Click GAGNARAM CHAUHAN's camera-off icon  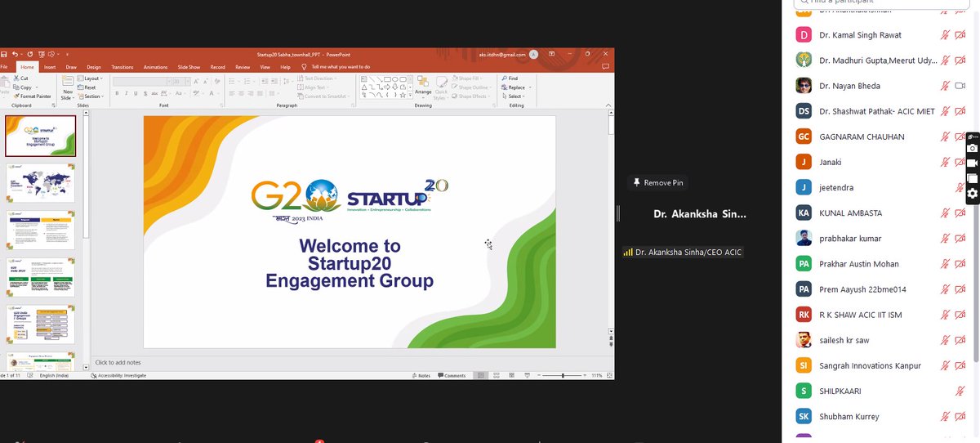click(x=960, y=136)
